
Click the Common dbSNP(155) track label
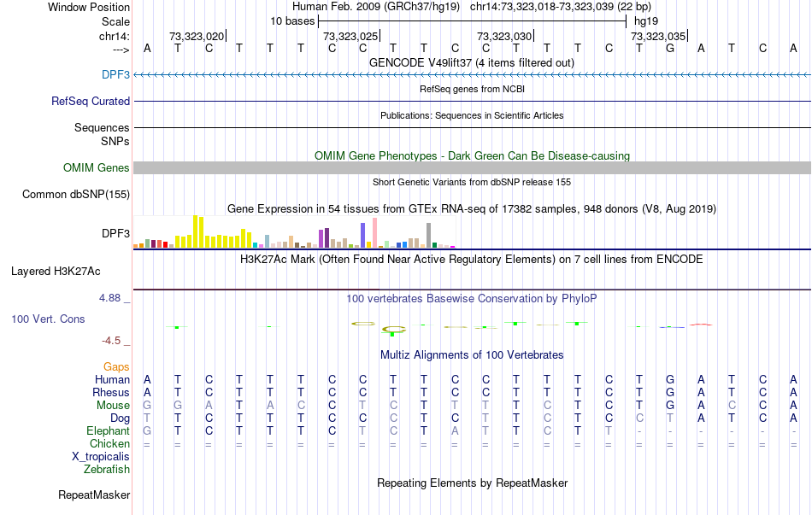pos(75,194)
